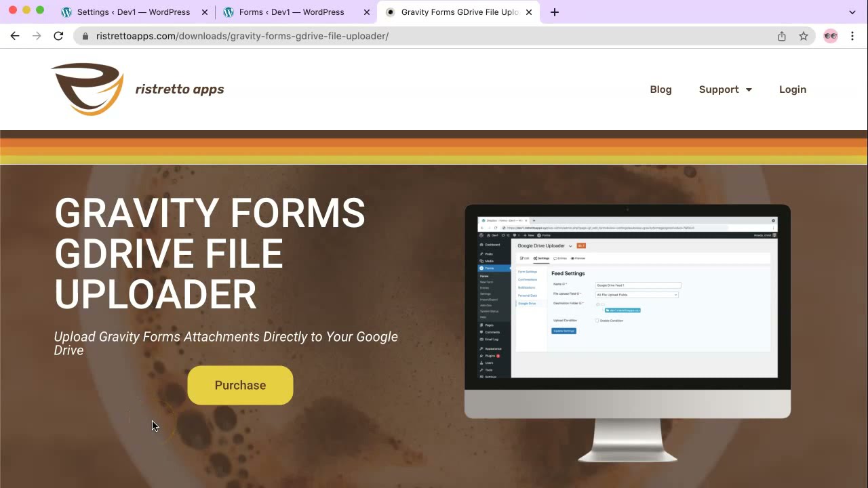Open the Support menu item

coord(719,89)
